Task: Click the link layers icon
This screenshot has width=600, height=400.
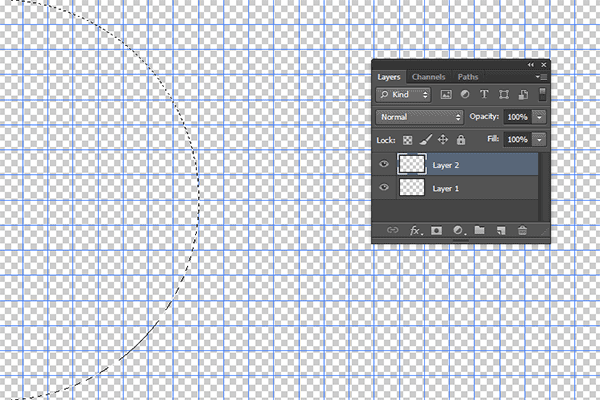Action: click(x=392, y=230)
